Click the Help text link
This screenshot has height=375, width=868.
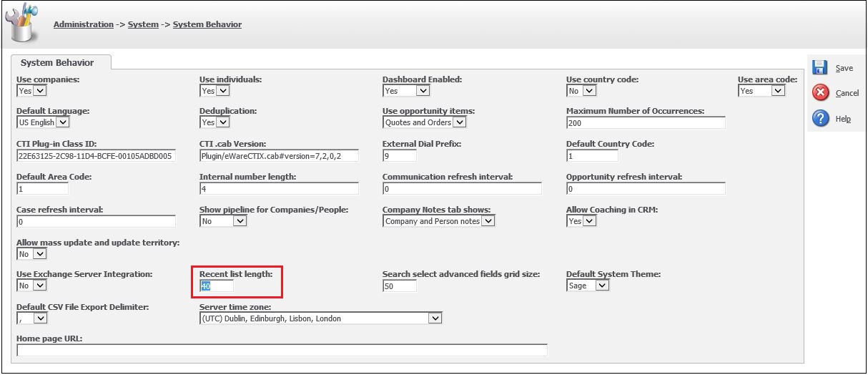tap(843, 119)
